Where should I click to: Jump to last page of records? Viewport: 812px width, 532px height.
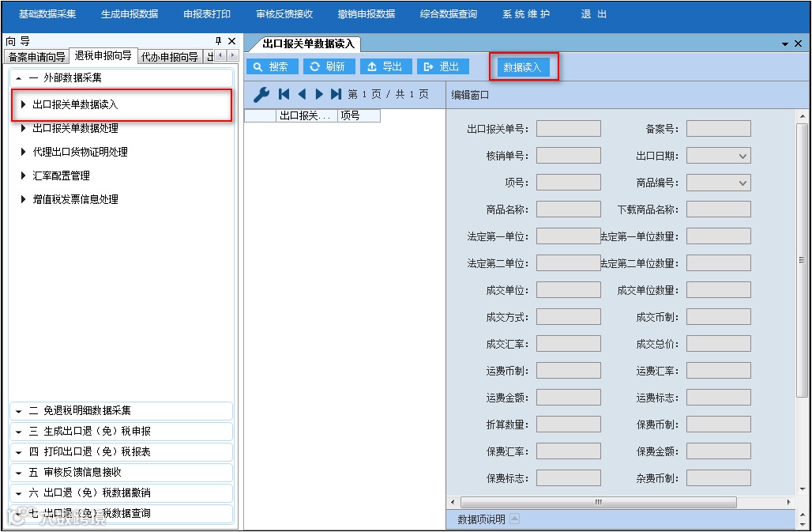pos(336,94)
